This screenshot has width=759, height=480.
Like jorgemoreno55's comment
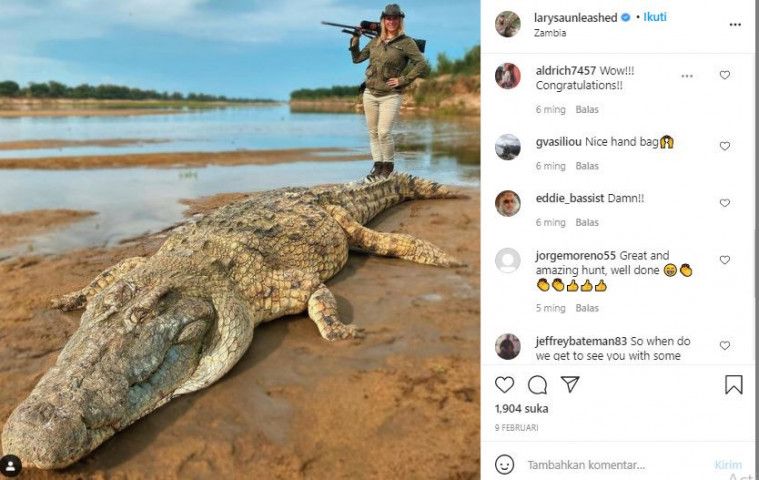pos(725,260)
